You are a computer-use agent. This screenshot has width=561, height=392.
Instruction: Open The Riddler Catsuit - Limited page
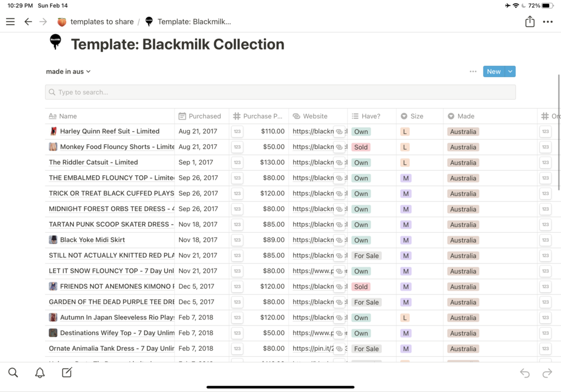93,162
